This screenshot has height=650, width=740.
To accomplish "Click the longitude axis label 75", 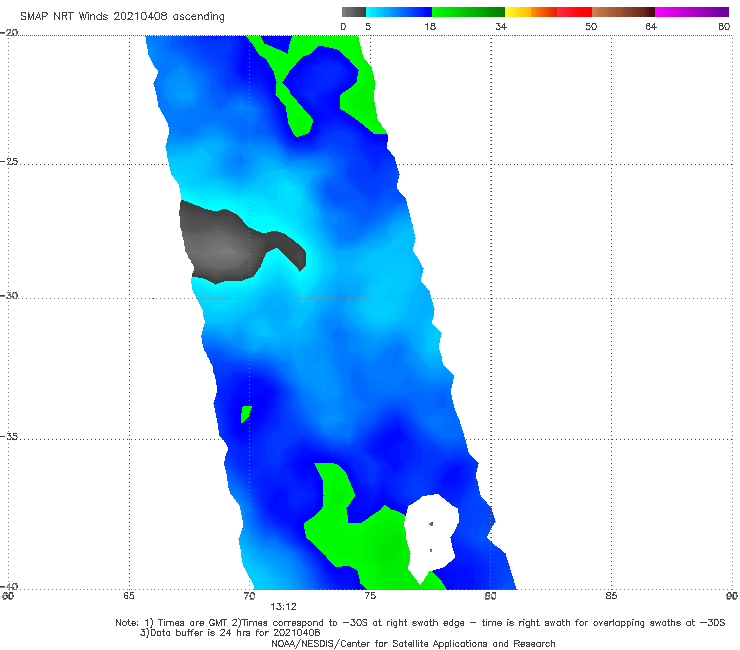I will pyautogui.click(x=370, y=596).
